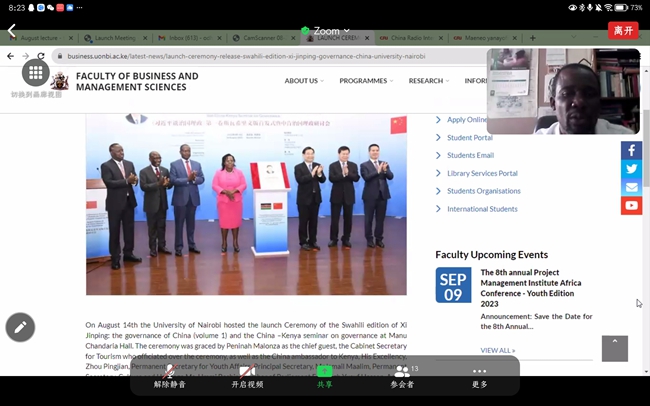Viewport: 650px width, 406px height.
Task: Toggle the green Share screen button
Action: click(x=325, y=376)
